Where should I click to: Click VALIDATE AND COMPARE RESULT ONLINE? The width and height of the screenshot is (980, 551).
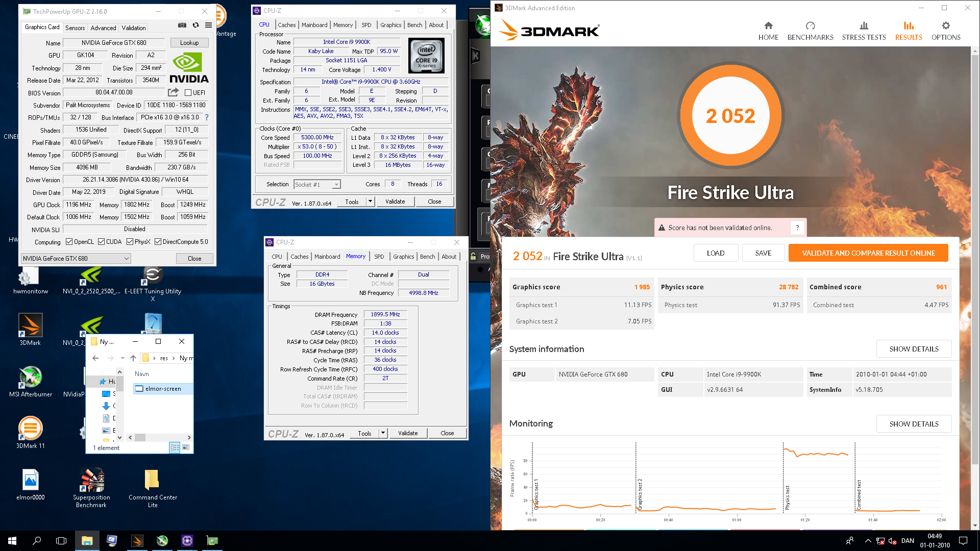(x=868, y=253)
